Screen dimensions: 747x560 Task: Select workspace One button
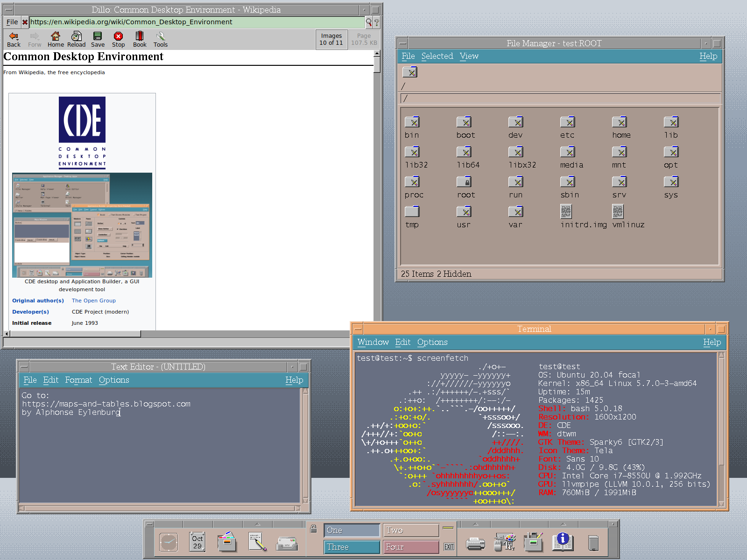[x=352, y=530]
